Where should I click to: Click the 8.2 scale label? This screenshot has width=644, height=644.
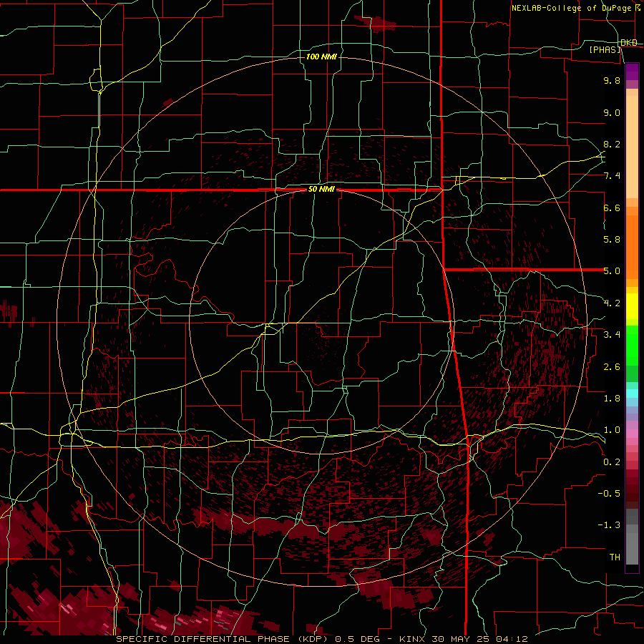click(612, 145)
